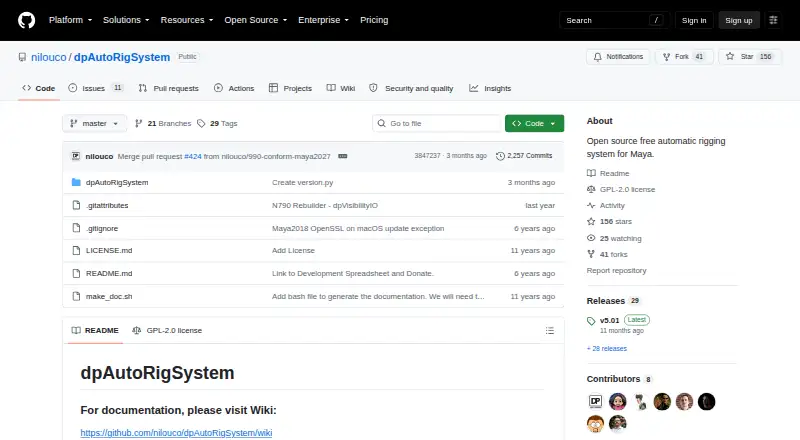Open the 2,257 Commits link

point(524,156)
